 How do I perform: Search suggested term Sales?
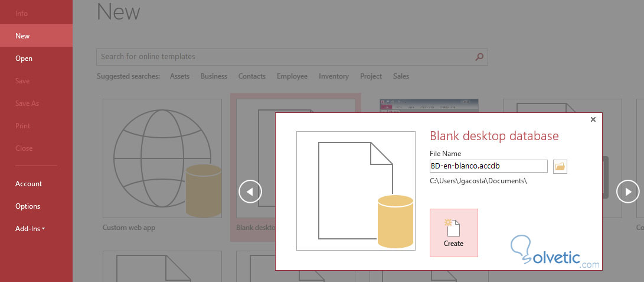click(401, 76)
